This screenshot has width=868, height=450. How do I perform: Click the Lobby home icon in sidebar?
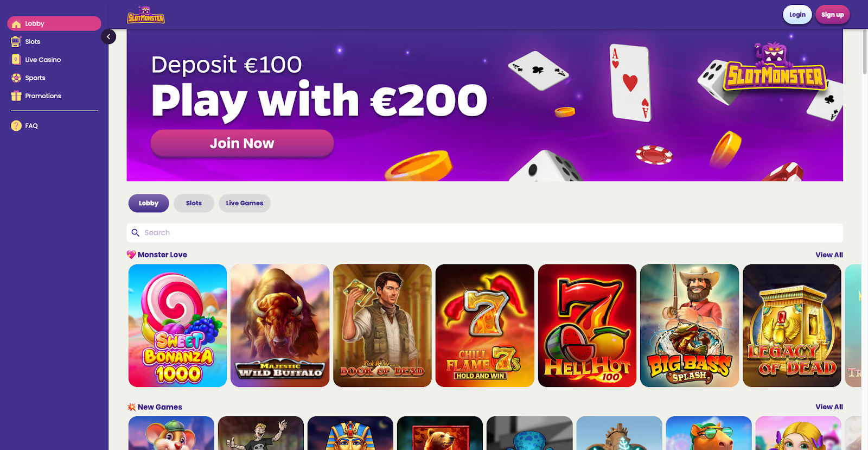click(x=16, y=24)
